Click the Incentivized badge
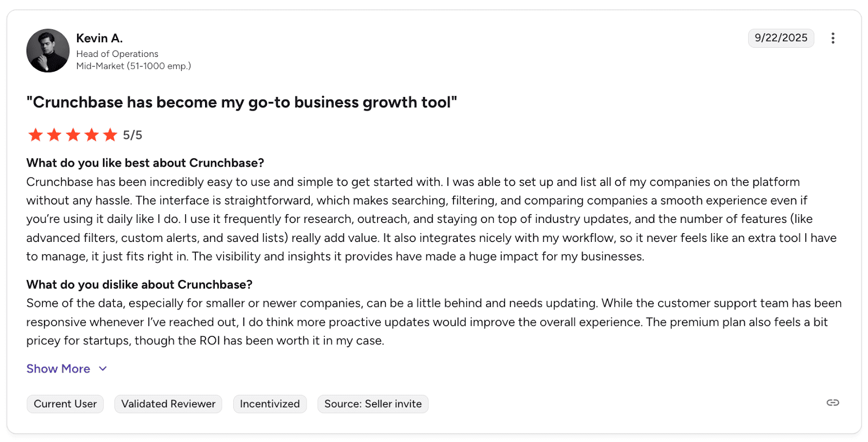Viewport: 868px width, 442px height. point(270,404)
